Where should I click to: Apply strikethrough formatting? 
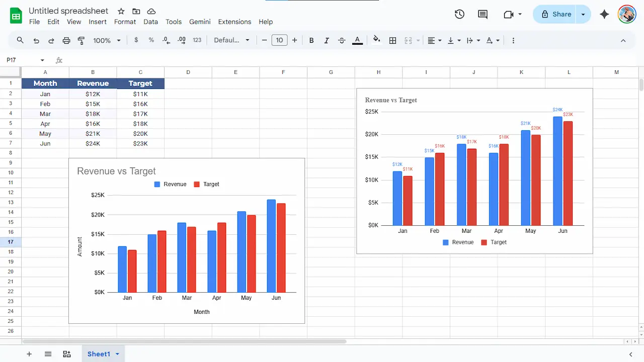click(x=342, y=40)
